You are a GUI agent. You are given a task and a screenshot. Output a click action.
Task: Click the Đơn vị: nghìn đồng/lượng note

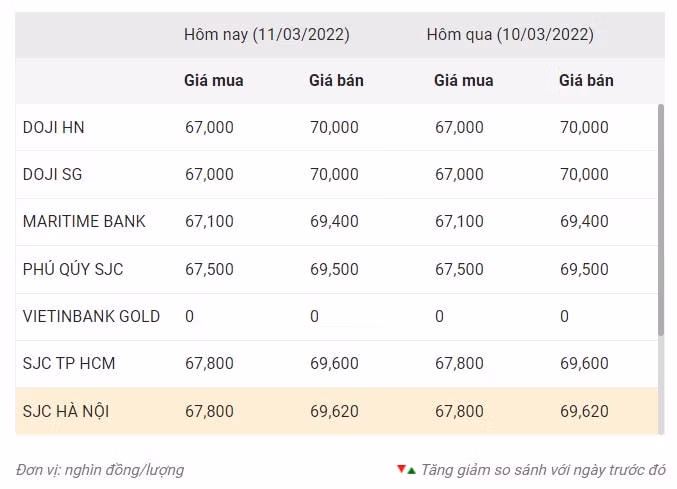[x=100, y=470]
